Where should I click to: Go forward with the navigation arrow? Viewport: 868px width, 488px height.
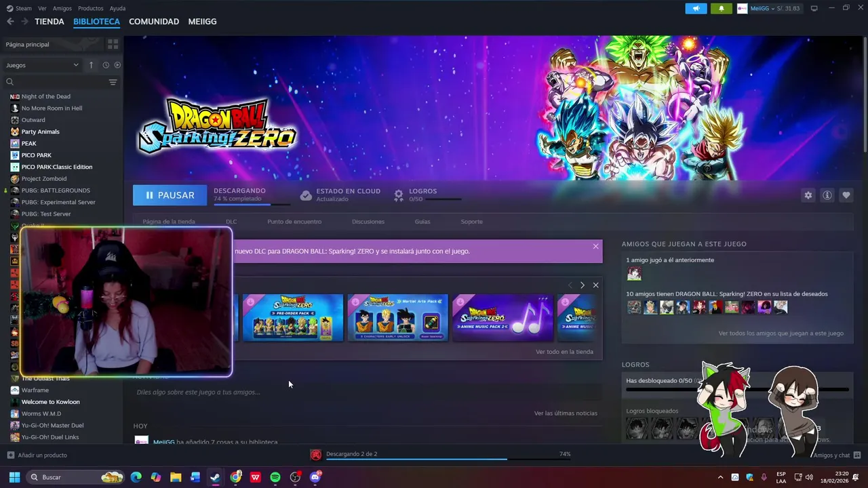[24, 22]
